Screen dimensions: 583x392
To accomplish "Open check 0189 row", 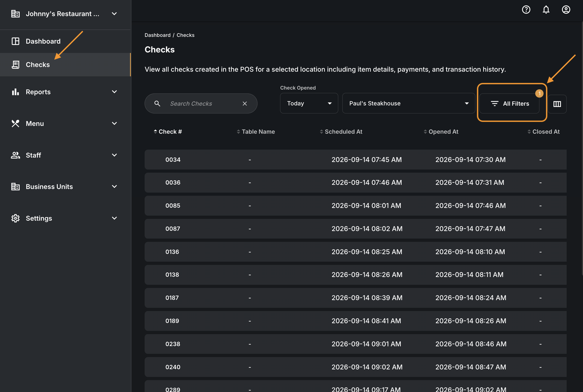I will pos(356,321).
